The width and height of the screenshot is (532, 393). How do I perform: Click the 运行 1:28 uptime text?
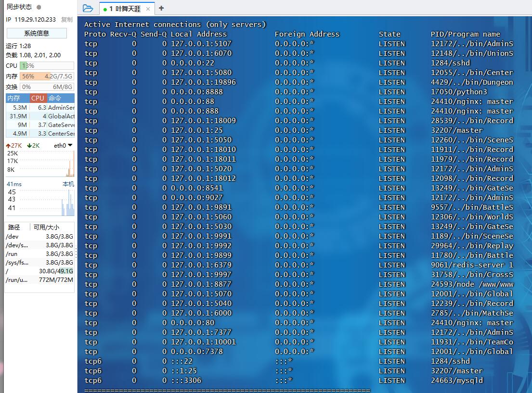point(18,46)
